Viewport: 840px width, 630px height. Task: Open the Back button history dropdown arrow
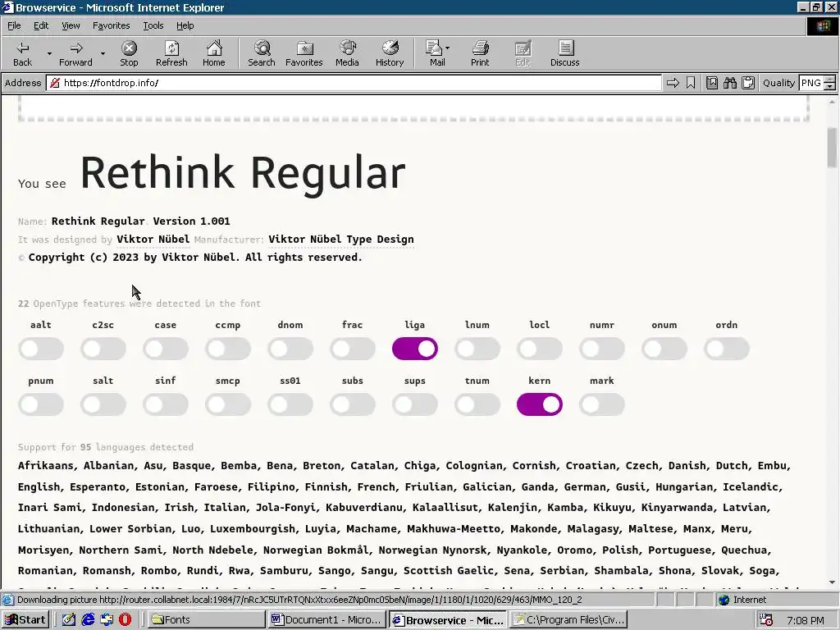pos(49,53)
